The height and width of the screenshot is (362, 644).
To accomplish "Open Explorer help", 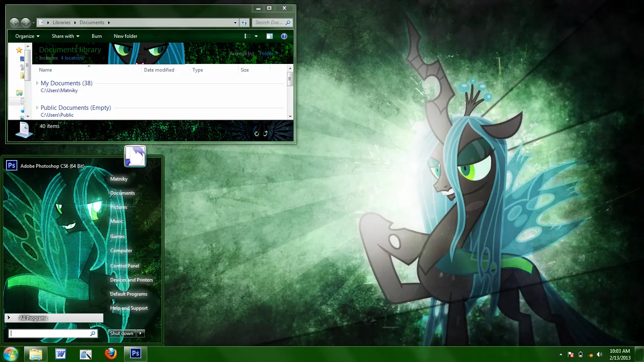I will (284, 36).
